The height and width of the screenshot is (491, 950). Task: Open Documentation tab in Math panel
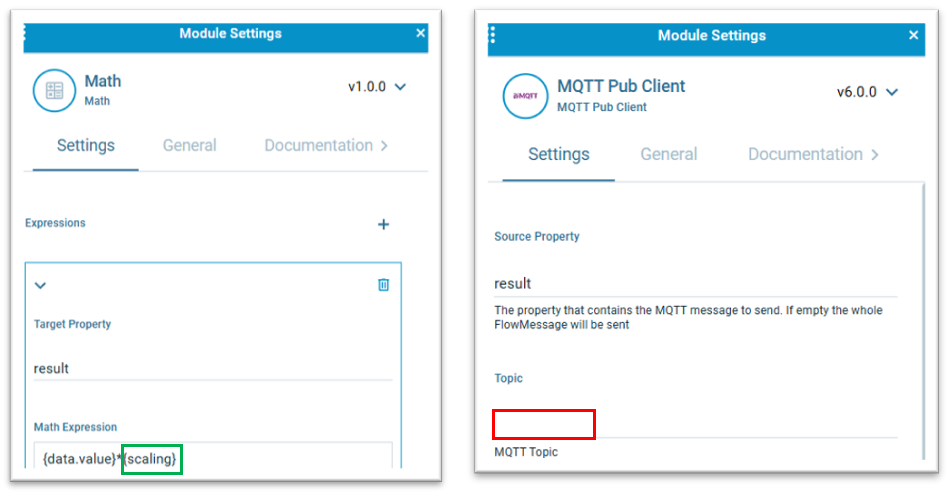[319, 145]
